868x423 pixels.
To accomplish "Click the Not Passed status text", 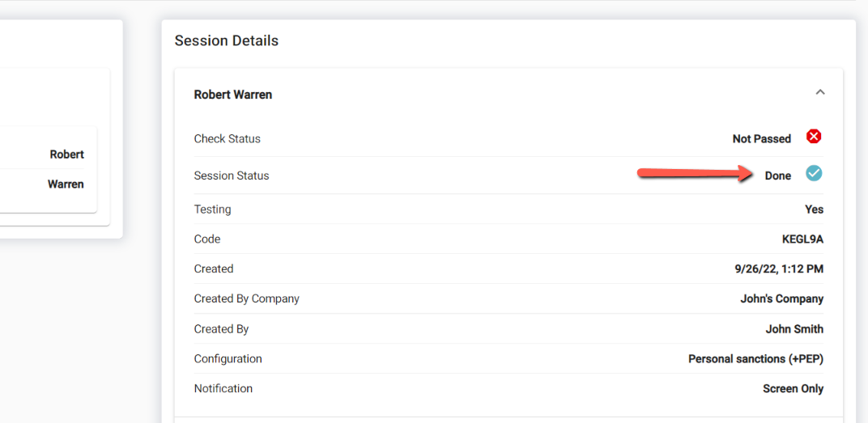I will pos(761,139).
